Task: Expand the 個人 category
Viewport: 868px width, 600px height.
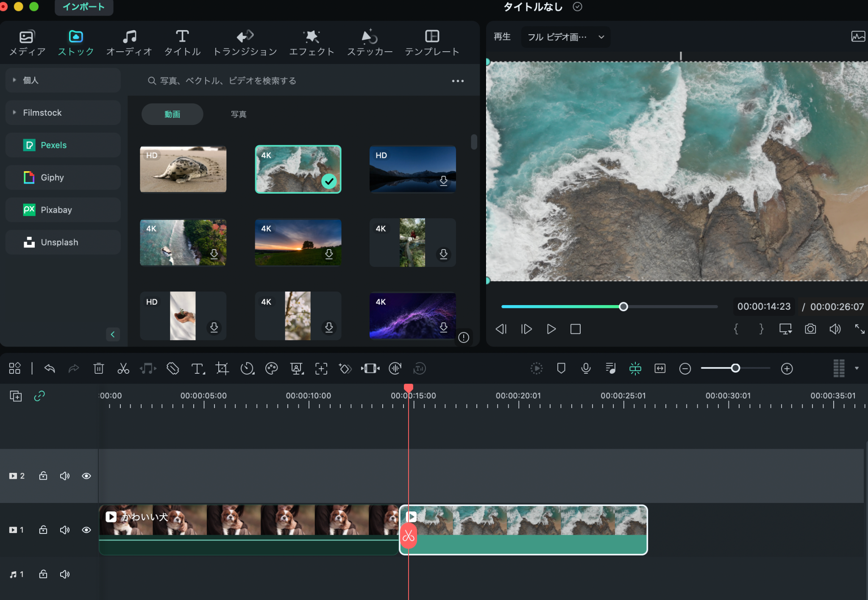Action: tap(14, 80)
